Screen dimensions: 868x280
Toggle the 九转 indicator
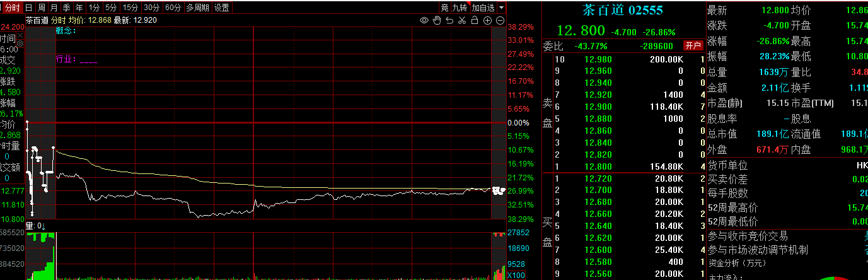[460, 8]
